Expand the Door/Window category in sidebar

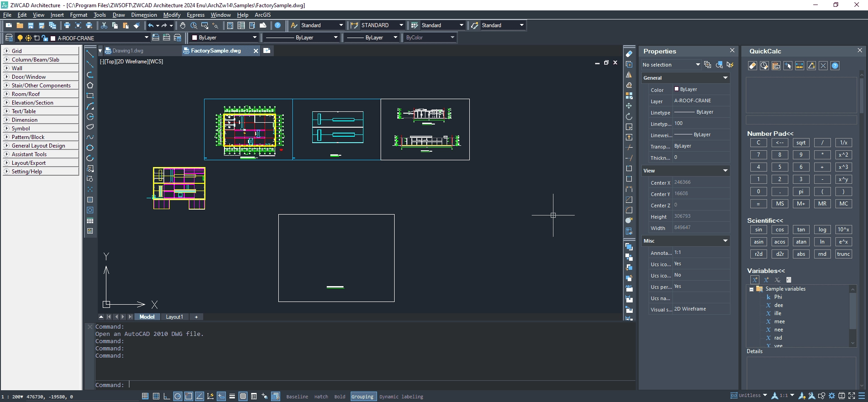(7, 77)
